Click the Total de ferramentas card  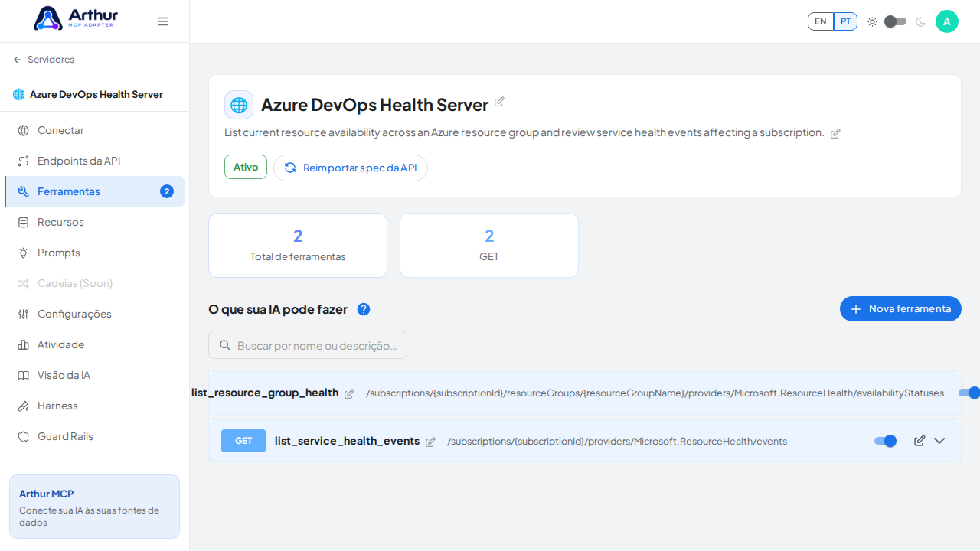[298, 245]
